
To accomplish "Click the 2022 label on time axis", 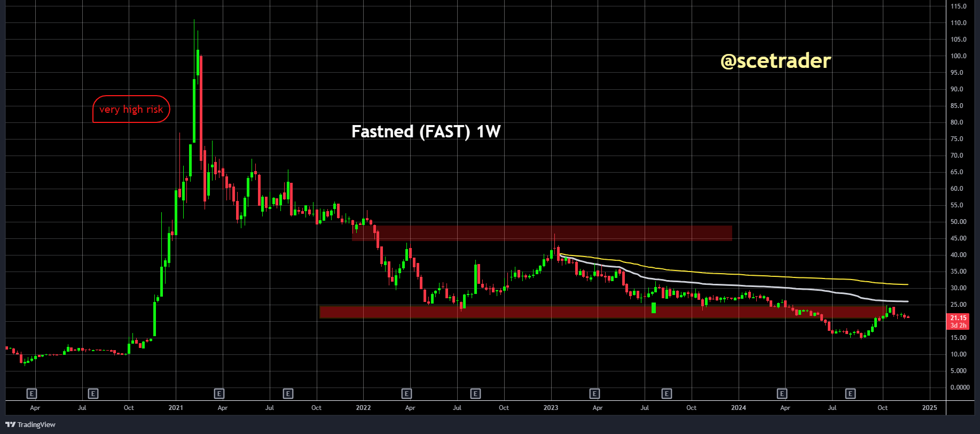I will pyautogui.click(x=363, y=408).
